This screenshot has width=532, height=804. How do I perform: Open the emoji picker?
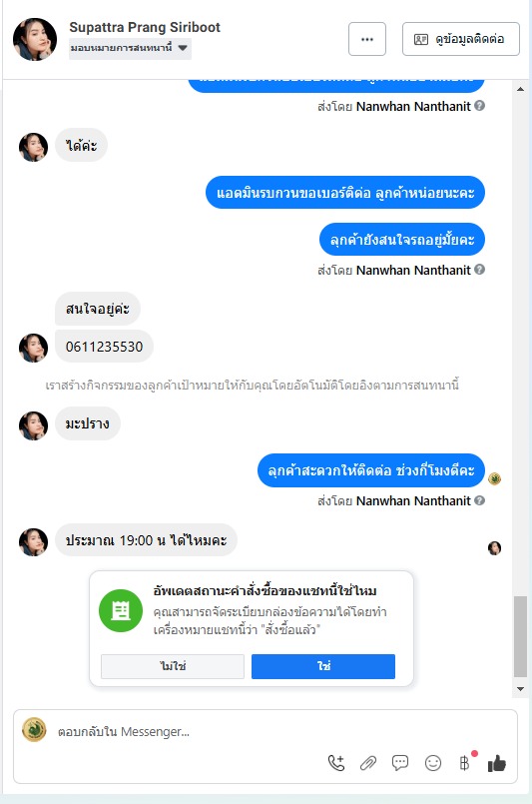coord(433,763)
